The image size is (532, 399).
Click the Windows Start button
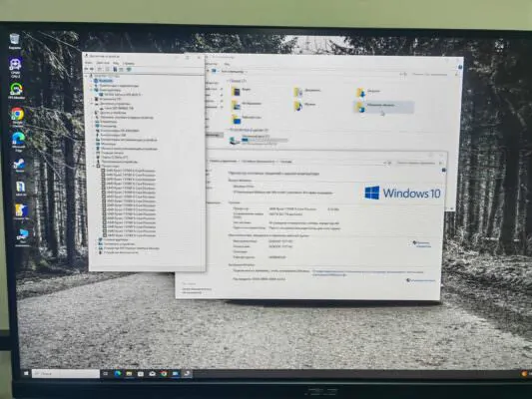coord(26,373)
